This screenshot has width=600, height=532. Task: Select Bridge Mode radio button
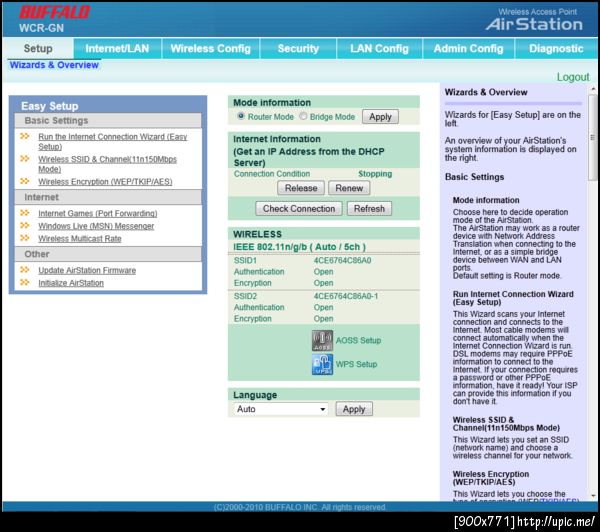[x=303, y=116]
